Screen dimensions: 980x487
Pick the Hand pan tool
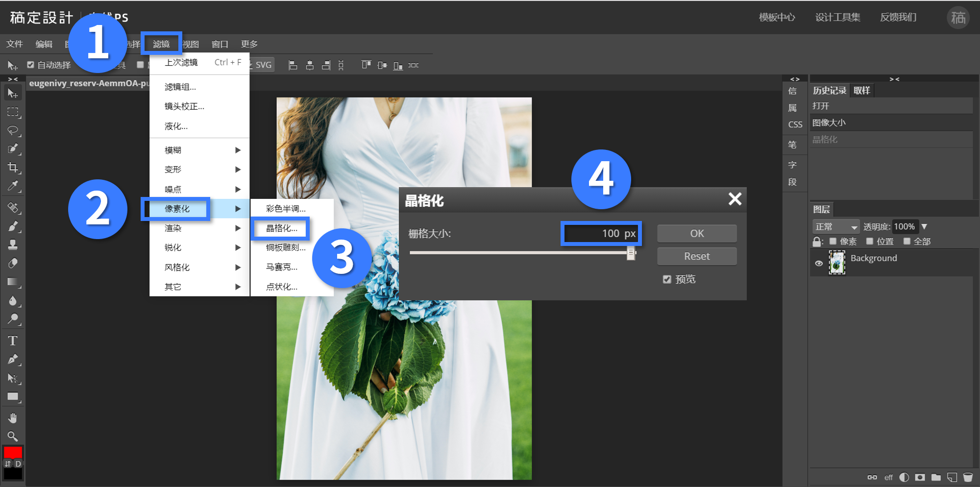coord(13,418)
